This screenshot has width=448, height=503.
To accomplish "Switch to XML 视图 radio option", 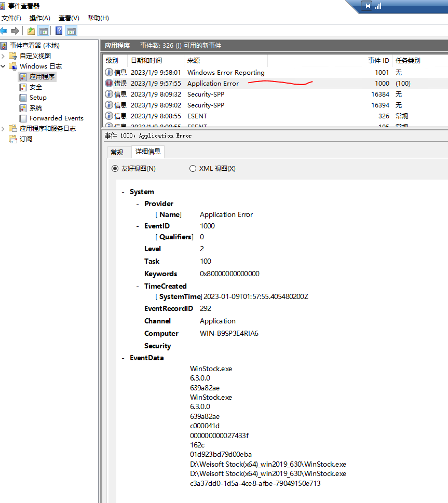I will coord(193,169).
